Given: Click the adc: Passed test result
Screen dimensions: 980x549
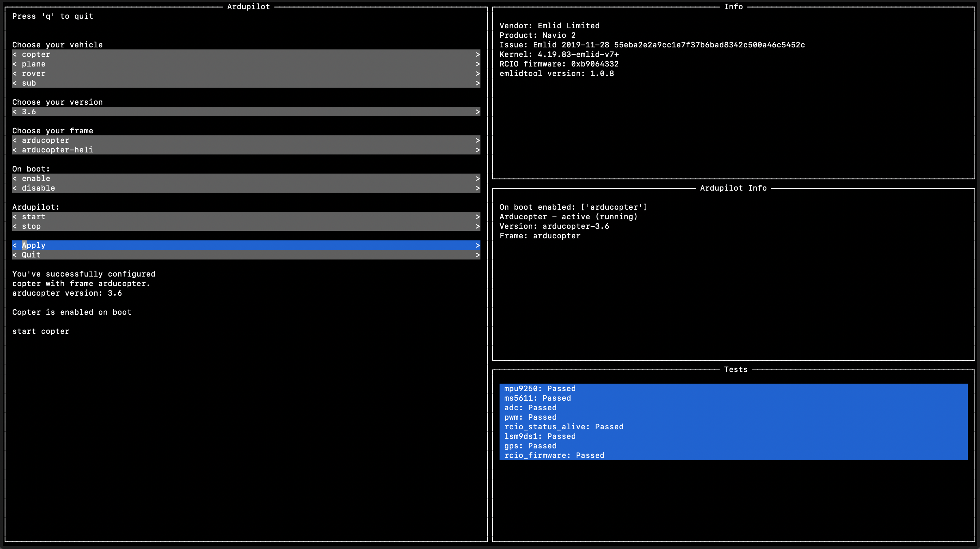Looking at the screenshot, I should pos(733,407).
